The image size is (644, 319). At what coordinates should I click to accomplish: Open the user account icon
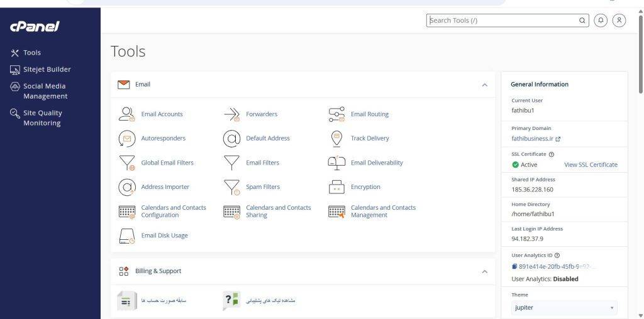pyautogui.click(x=619, y=20)
